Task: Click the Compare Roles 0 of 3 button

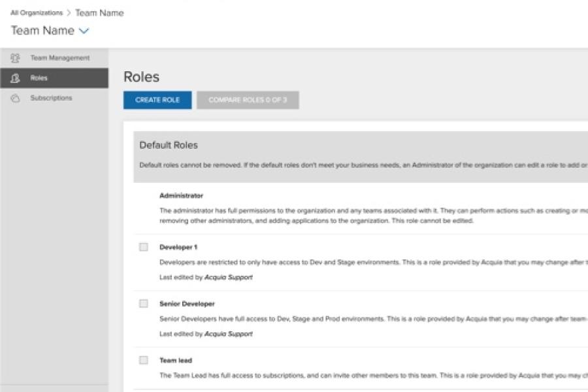Action: point(248,100)
